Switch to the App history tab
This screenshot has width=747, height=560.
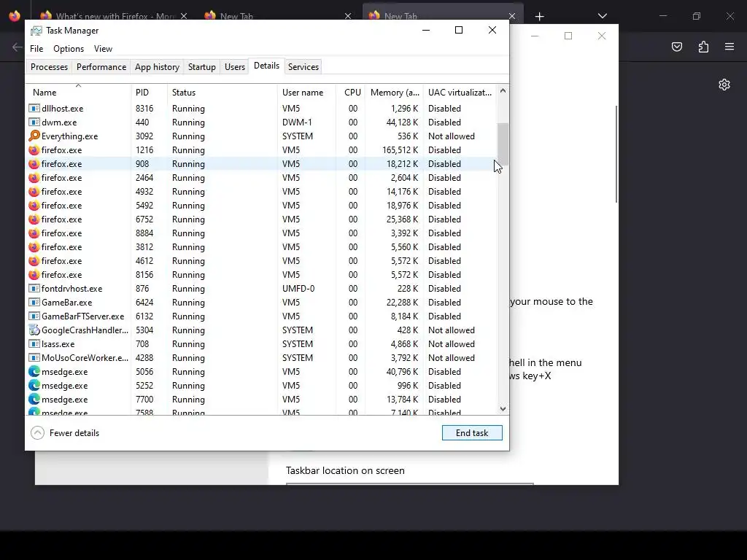click(158, 66)
